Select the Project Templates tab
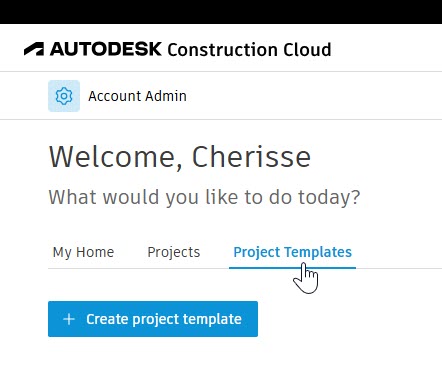 point(292,252)
